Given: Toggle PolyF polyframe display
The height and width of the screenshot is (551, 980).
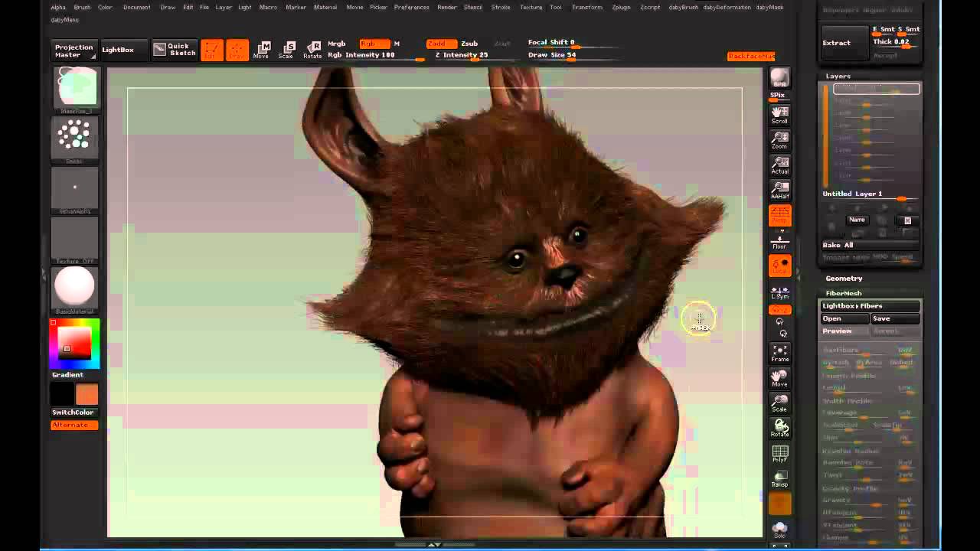Looking at the screenshot, I should point(779,454).
